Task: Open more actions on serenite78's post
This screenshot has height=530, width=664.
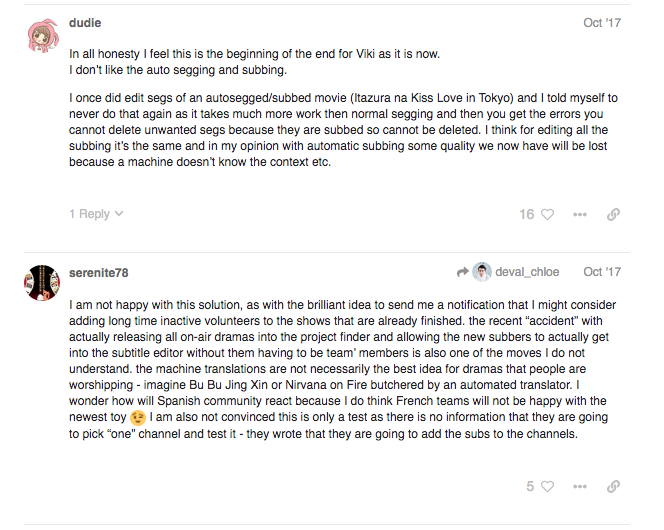Action: [x=580, y=486]
